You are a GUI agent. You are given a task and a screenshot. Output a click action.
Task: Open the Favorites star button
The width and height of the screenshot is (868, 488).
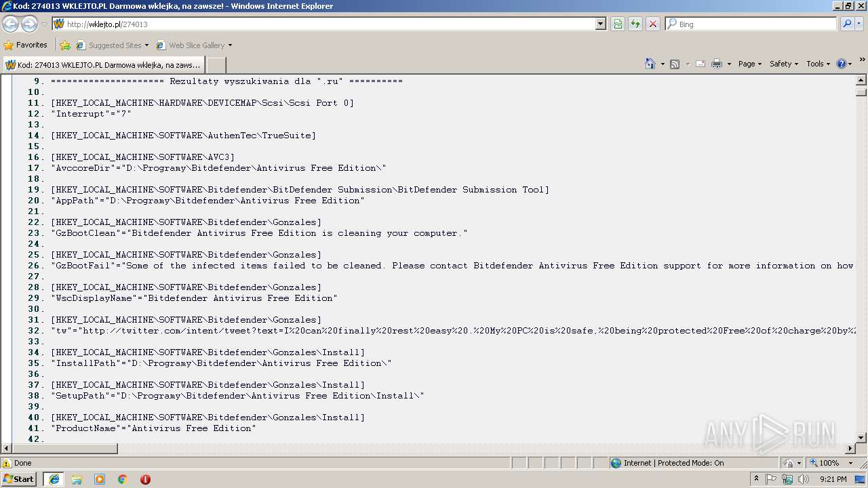pos(25,45)
